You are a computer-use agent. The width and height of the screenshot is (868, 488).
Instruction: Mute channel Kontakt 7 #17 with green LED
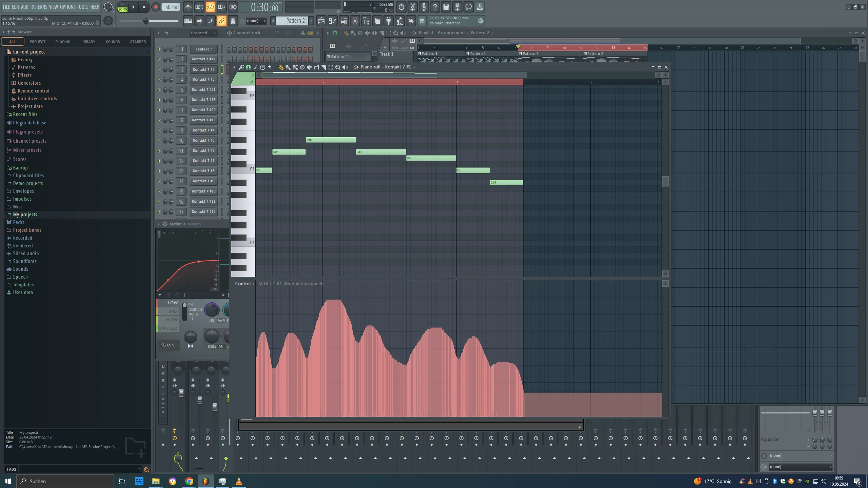[159, 59]
